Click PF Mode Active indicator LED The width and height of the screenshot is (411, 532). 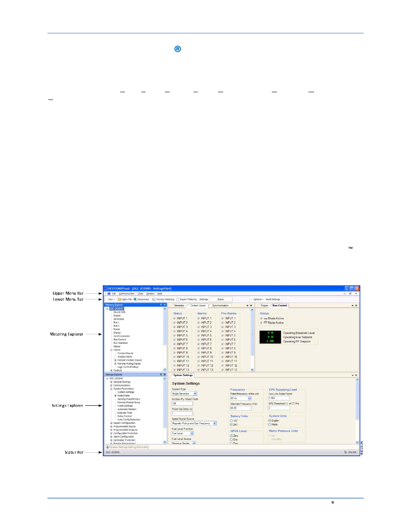point(261,323)
